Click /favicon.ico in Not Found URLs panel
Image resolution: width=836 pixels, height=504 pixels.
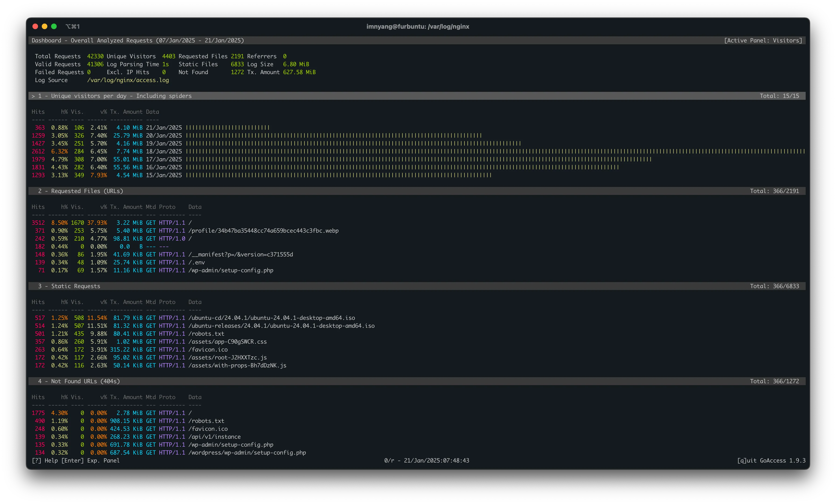(208, 429)
